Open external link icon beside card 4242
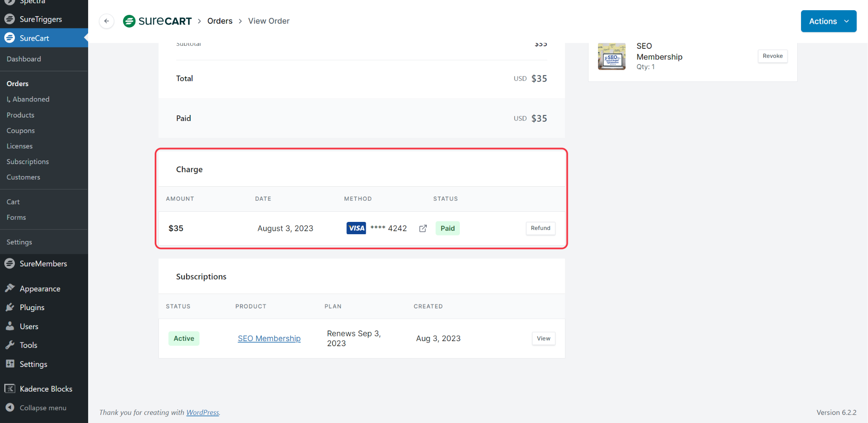This screenshot has height=423, width=868. point(423,229)
